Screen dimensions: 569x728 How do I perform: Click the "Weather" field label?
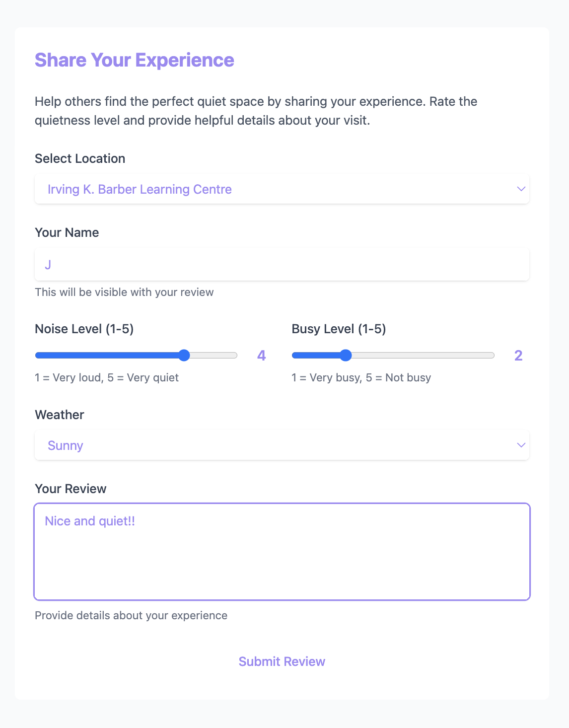coord(59,415)
